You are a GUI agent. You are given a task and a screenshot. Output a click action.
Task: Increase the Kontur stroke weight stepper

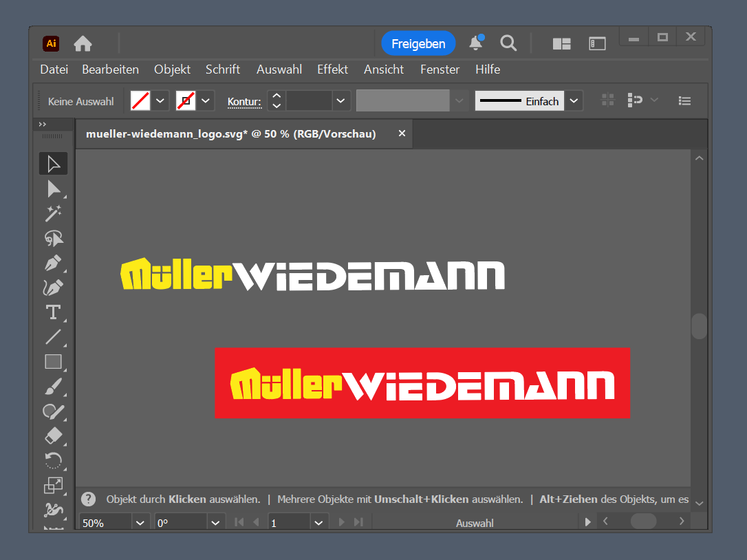pyautogui.click(x=277, y=96)
